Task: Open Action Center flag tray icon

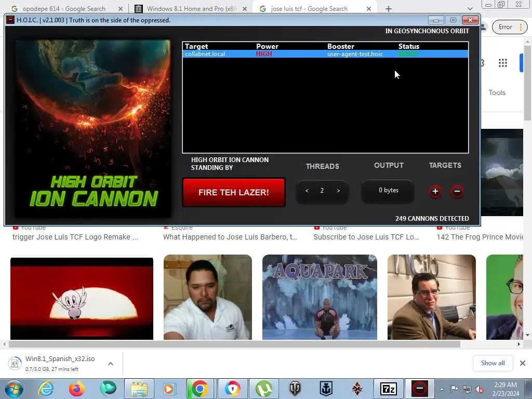Action: (454, 389)
